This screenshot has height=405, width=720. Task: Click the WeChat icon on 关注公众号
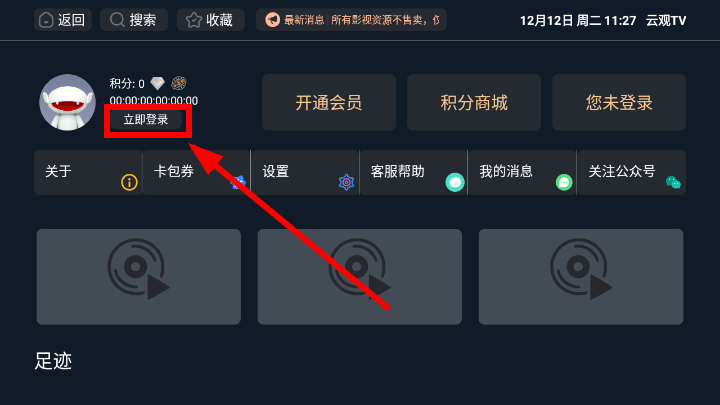pyautogui.click(x=673, y=182)
